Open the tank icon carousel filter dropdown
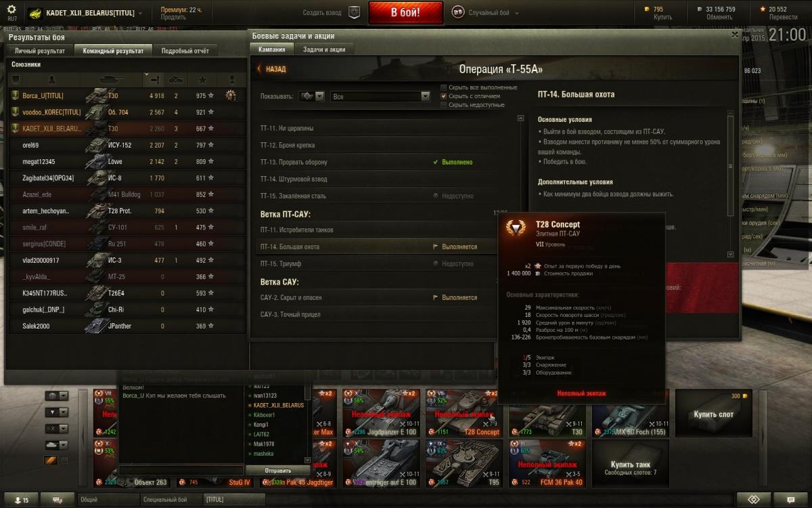Image resolution: width=812 pixels, height=508 pixels. (57, 445)
